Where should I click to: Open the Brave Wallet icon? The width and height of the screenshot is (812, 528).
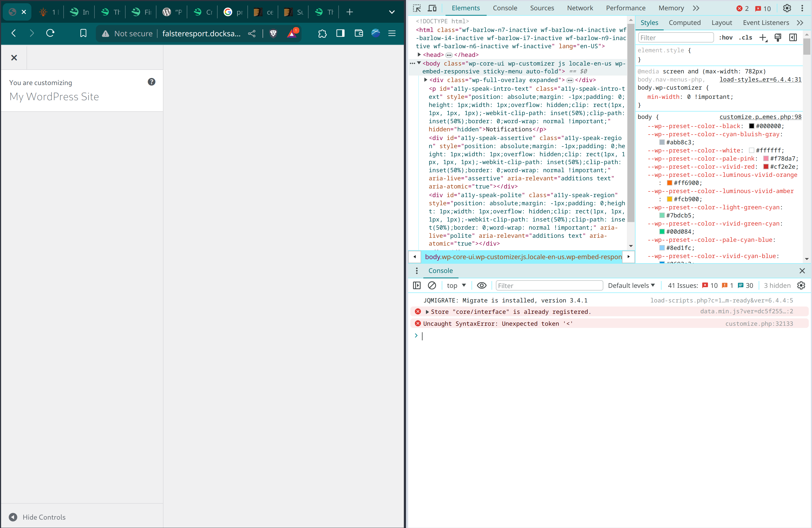pos(359,33)
